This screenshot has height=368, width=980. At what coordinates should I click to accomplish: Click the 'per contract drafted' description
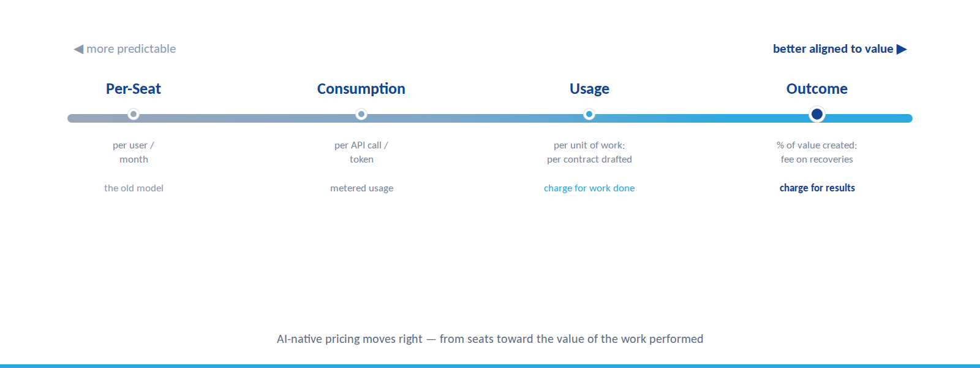pos(589,159)
